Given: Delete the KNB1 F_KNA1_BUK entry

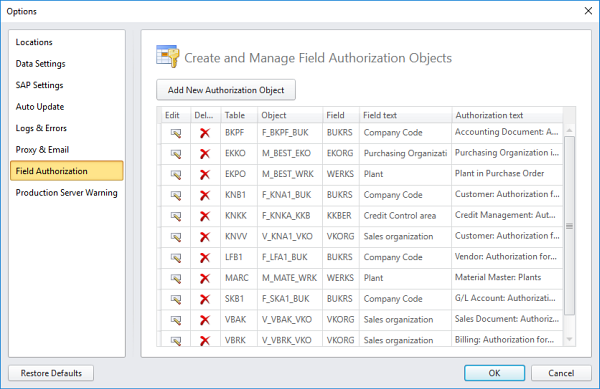Looking at the screenshot, I should pos(205,195).
